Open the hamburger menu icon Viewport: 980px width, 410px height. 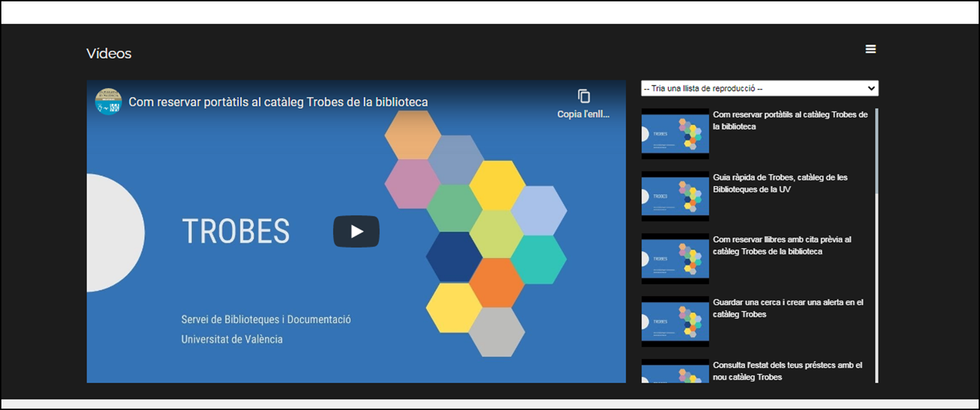(870, 49)
